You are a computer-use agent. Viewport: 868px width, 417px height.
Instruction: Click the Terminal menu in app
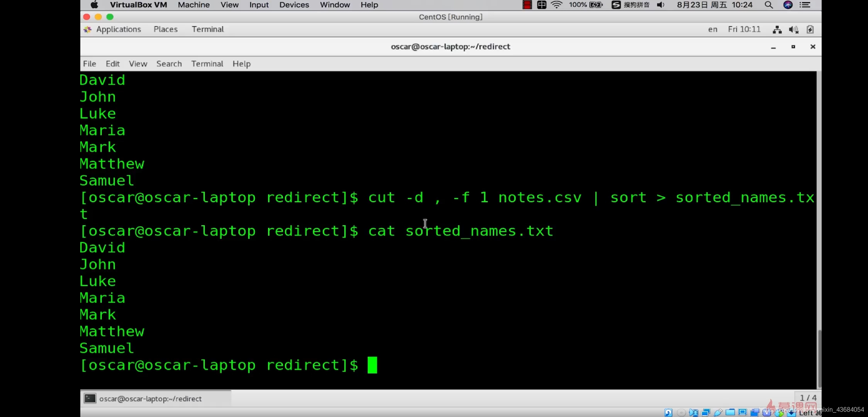[x=207, y=63]
